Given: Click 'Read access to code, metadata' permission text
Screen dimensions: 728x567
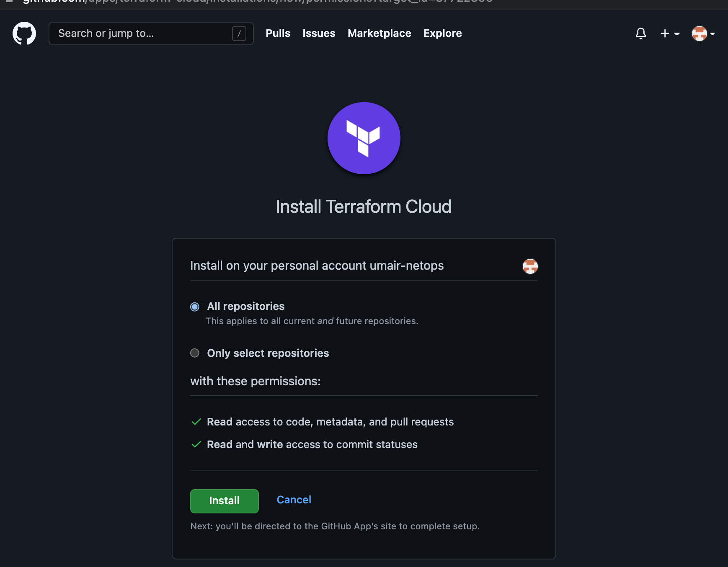Looking at the screenshot, I should coord(330,422).
